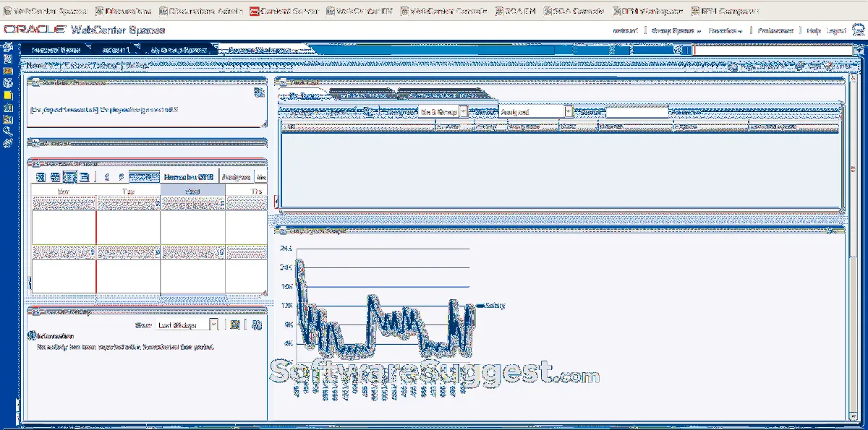Select the Wed column header
The width and height of the screenshot is (868, 430).
192,191
